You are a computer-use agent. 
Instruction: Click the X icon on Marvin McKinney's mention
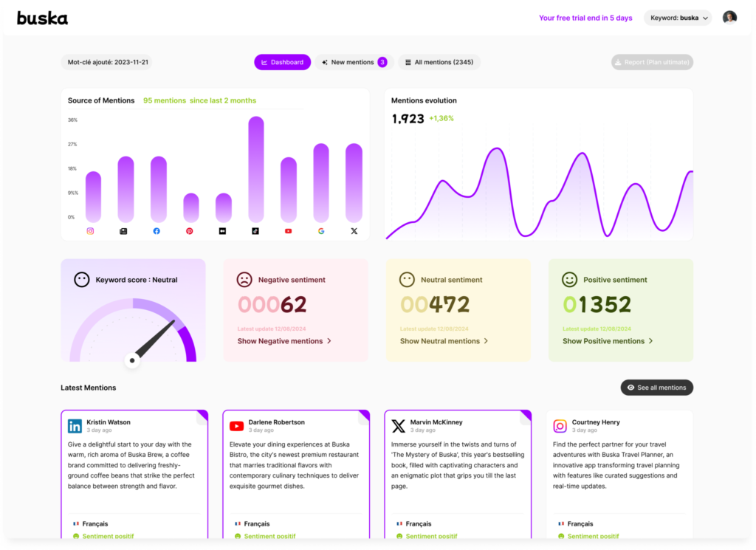click(398, 426)
